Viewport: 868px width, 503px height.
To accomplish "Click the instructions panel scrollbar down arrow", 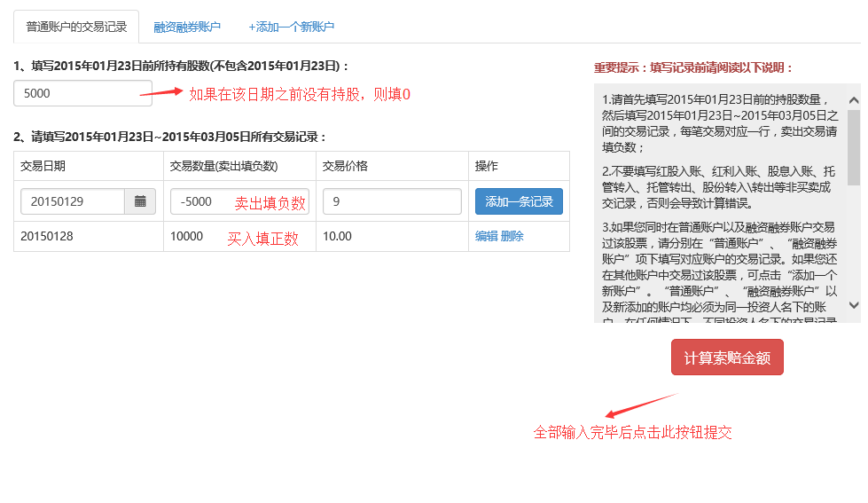I will pyautogui.click(x=854, y=304).
